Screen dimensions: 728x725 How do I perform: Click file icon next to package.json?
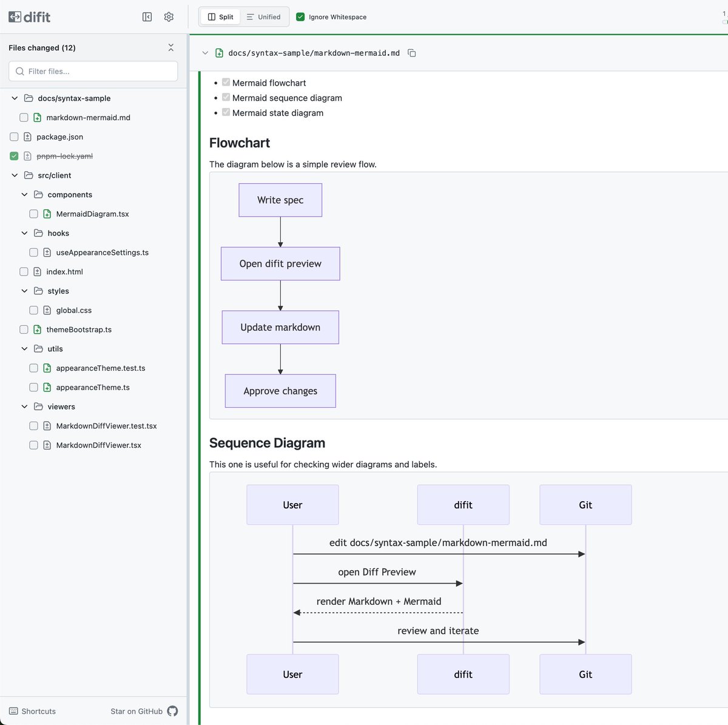(27, 137)
